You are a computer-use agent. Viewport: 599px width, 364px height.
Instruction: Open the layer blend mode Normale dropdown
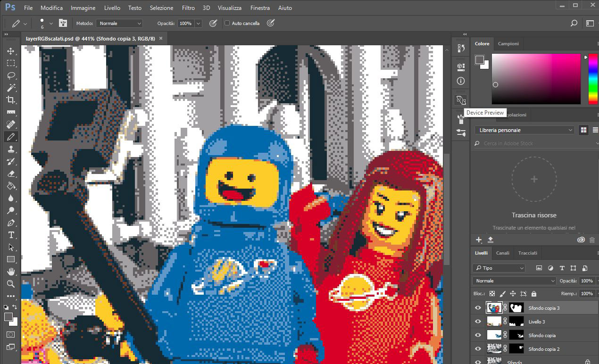(x=515, y=281)
